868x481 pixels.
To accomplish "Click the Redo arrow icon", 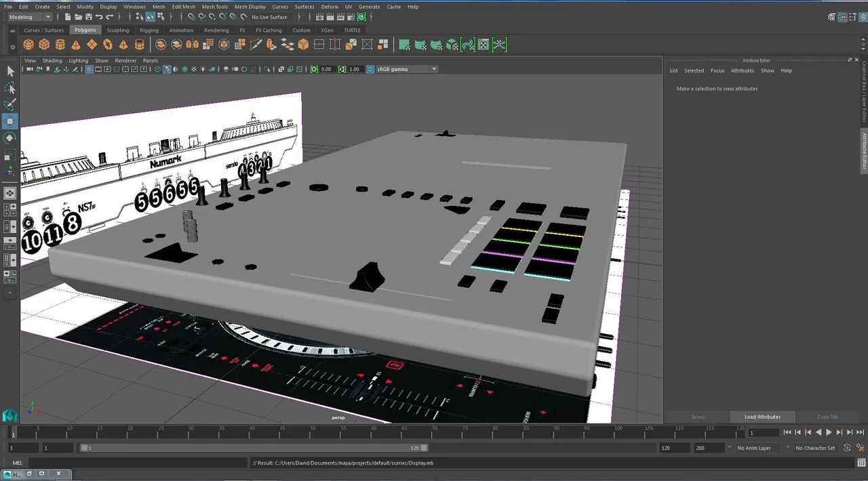I will [x=110, y=17].
